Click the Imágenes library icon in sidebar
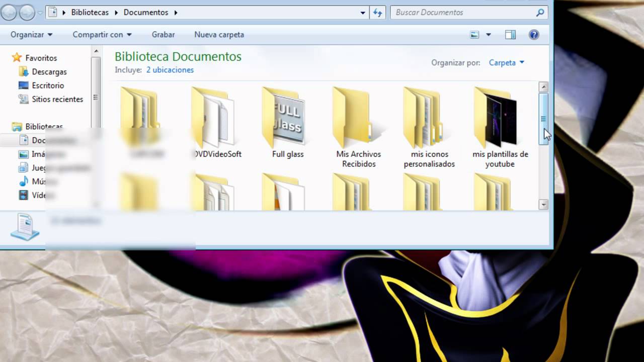Image resolution: width=644 pixels, height=362 pixels. pyautogui.click(x=23, y=154)
